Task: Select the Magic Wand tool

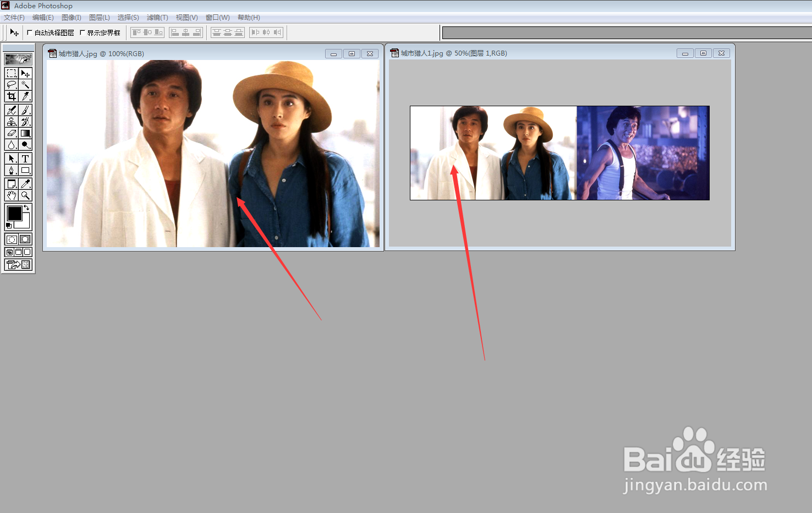Action: click(25, 85)
